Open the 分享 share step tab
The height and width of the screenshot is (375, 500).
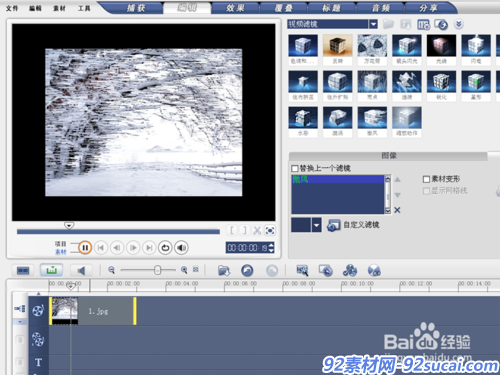click(428, 8)
